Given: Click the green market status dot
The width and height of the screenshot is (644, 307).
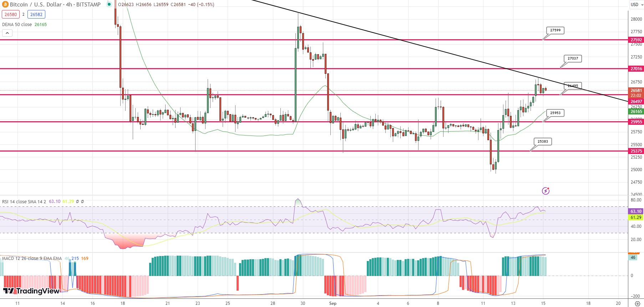Looking at the screenshot, I should coord(109,5).
